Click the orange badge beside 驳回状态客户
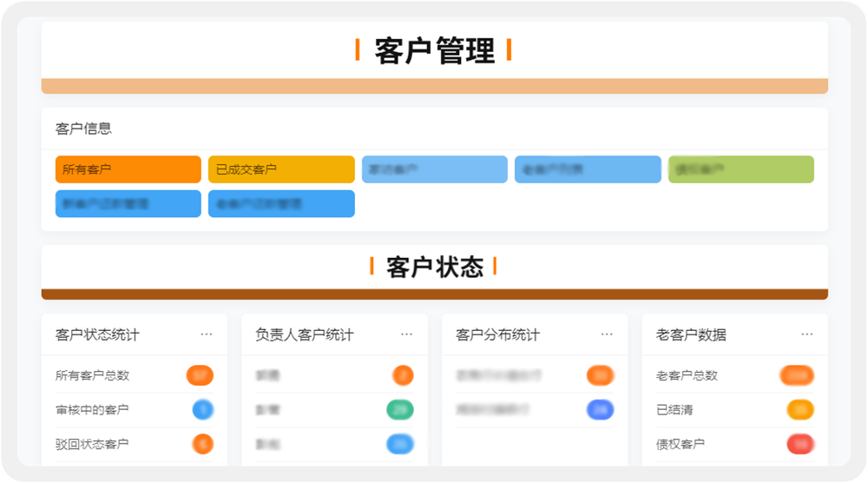This screenshot has width=868, height=483. click(202, 444)
